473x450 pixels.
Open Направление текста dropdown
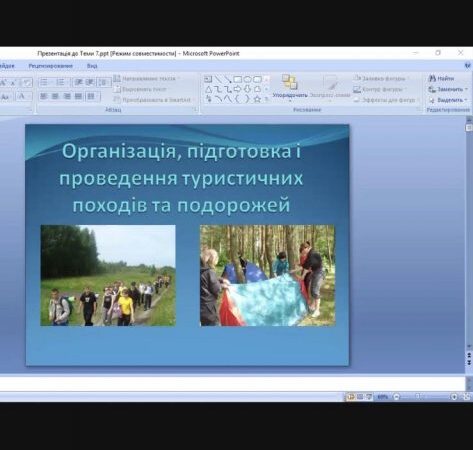(147, 79)
